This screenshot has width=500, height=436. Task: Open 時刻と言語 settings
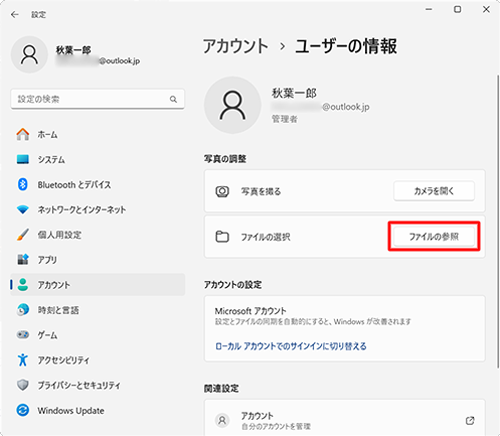point(97,310)
